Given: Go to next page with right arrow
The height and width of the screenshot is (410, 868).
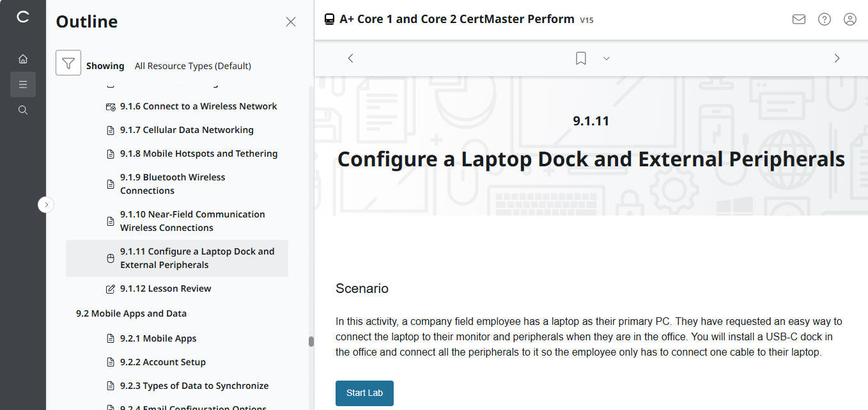Looking at the screenshot, I should click(x=837, y=58).
